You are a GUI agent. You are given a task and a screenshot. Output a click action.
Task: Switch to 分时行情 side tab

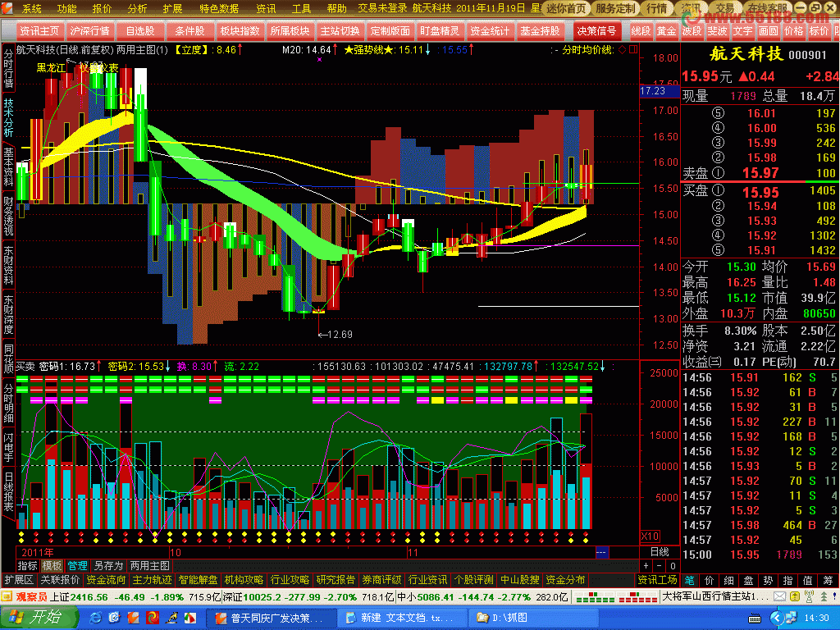pos(8,68)
